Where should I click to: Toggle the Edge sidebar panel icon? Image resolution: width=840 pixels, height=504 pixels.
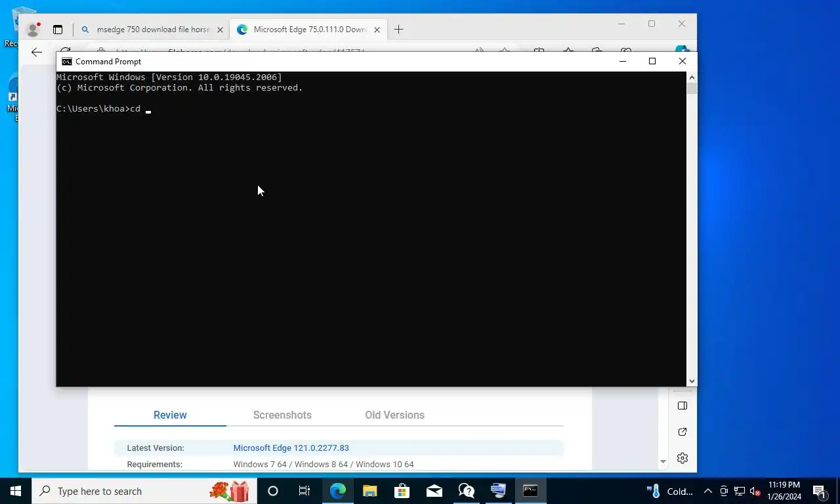(682, 406)
